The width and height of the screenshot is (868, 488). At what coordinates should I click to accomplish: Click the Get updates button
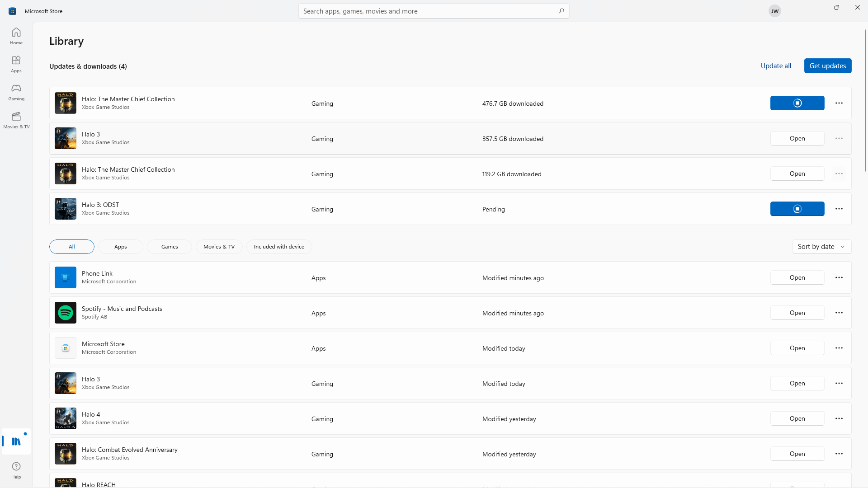[x=828, y=66]
